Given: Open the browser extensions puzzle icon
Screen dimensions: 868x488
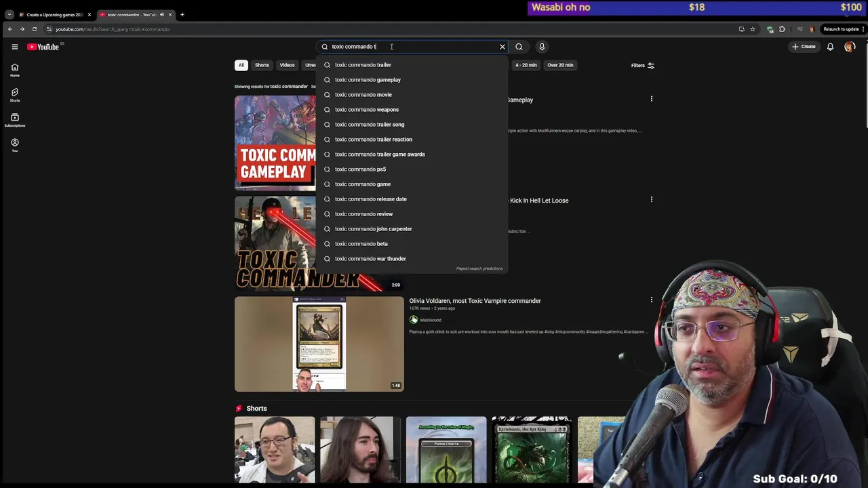Looking at the screenshot, I should [x=782, y=29].
